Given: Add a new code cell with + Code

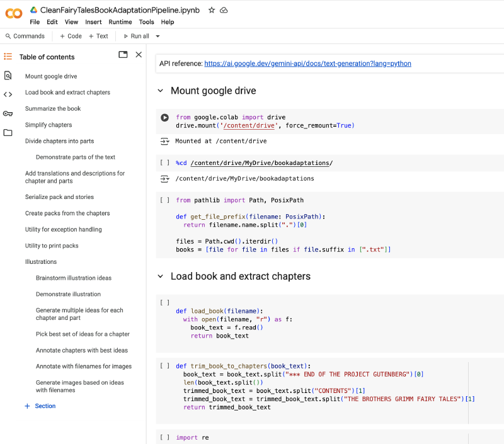Looking at the screenshot, I should 71,37.
